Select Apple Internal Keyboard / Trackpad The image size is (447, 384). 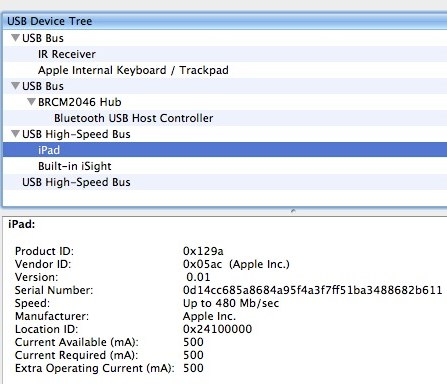coord(225,70)
